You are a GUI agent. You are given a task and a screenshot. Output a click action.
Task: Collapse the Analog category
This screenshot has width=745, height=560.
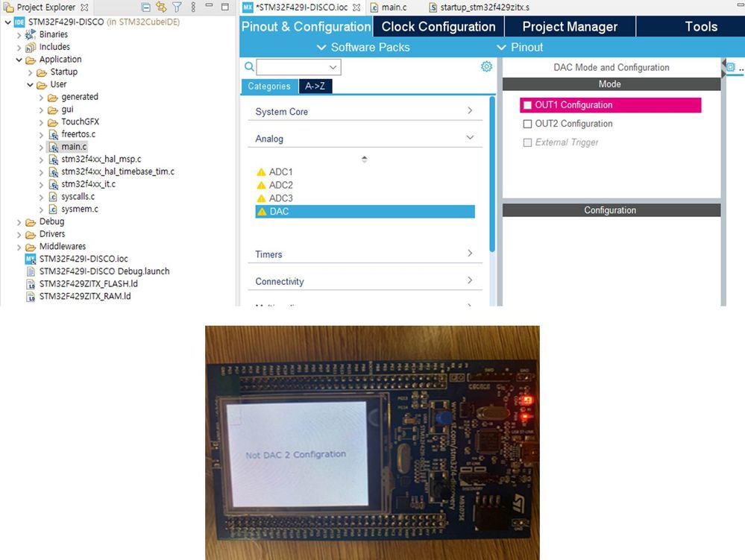pyautogui.click(x=470, y=138)
